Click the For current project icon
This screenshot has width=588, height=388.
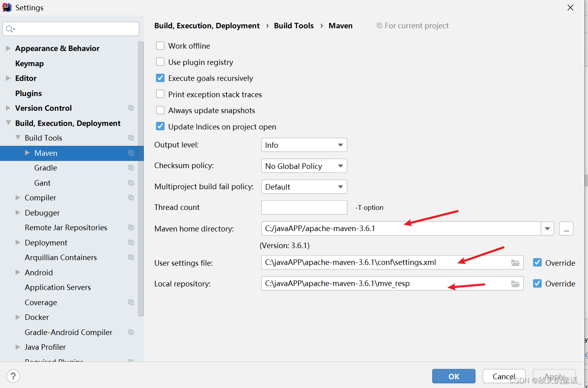point(379,25)
